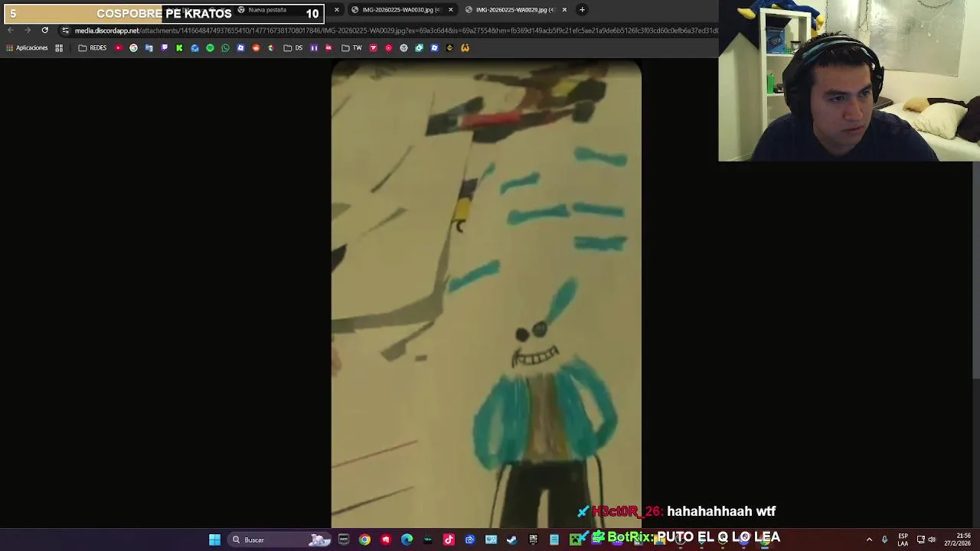Open Google Chrome from the taskbar

[364, 540]
